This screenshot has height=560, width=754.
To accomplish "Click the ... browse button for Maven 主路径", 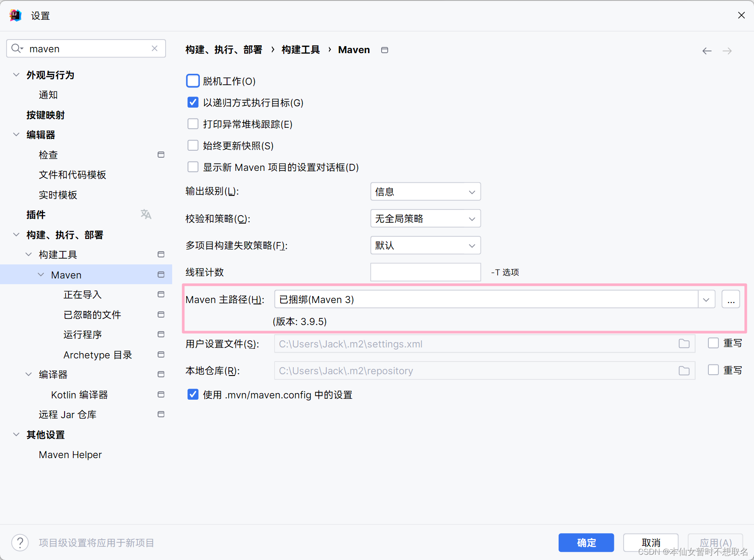I will click(x=731, y=300).
